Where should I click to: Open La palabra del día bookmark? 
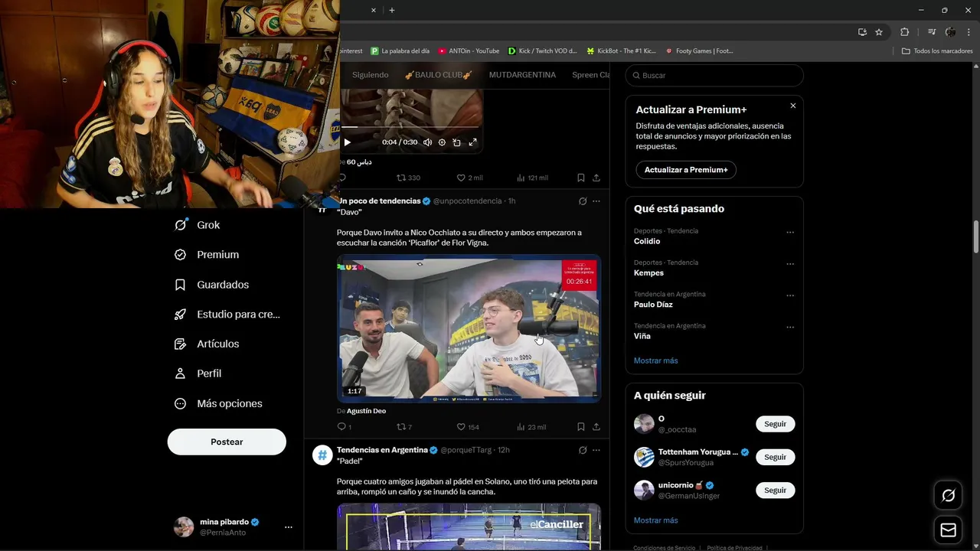[400, 51]
